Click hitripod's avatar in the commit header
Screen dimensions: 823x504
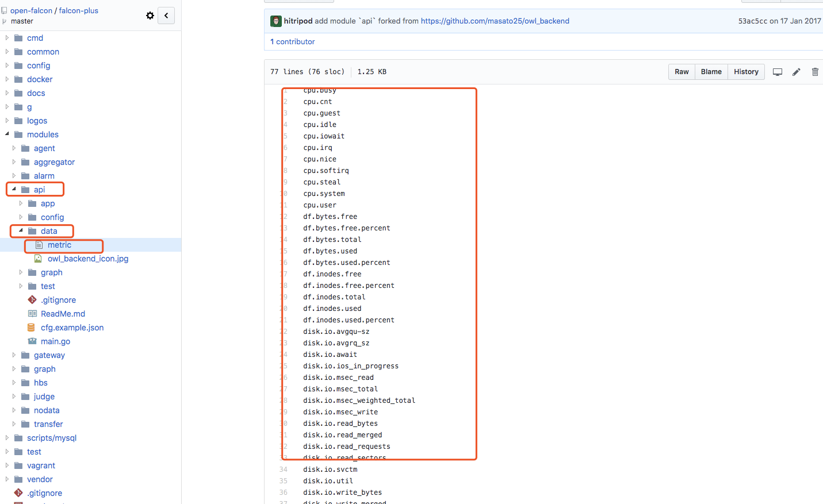coord(275,21)
